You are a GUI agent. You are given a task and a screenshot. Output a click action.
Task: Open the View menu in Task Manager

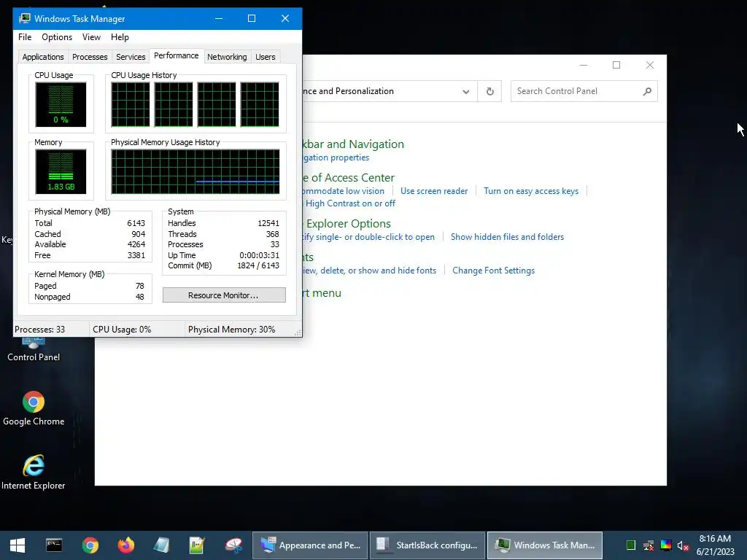[x=91, y=37]
